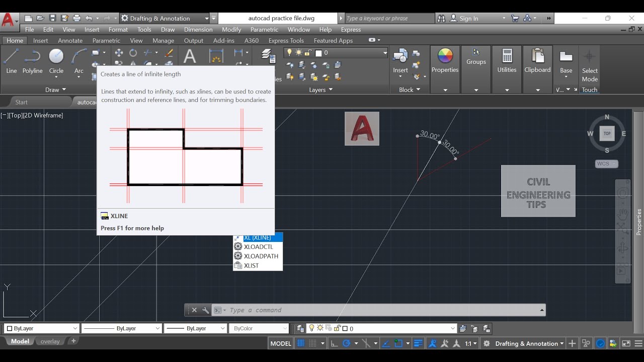
Task: Select the Line tool
Action: [x=11, y=61]
